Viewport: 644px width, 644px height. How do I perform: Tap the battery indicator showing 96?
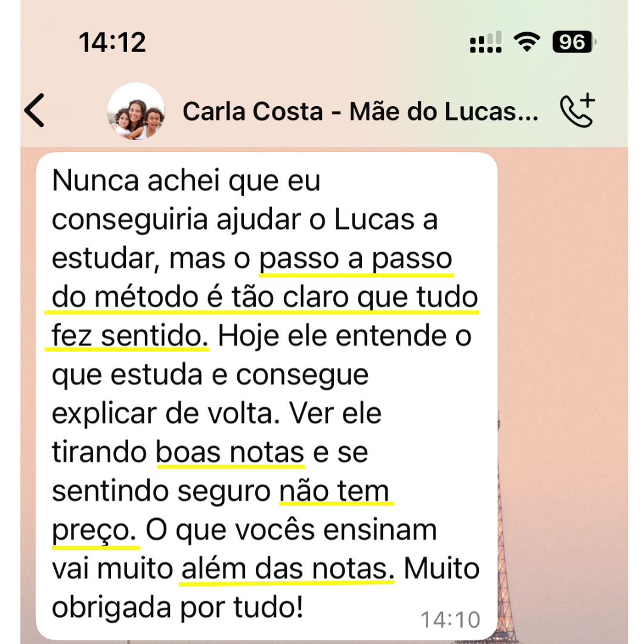tap(574, 42)
